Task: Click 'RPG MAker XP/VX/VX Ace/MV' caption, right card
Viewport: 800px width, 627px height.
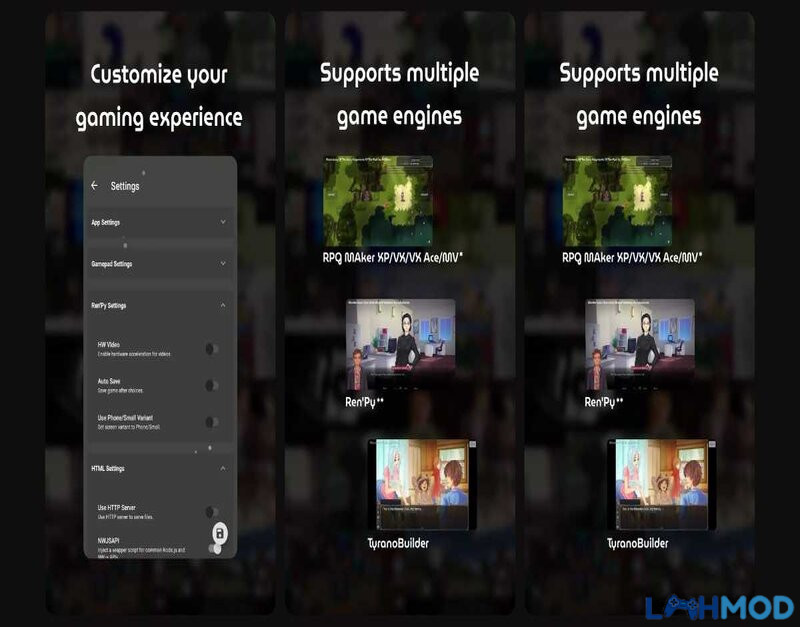Action: [x=632, y=257]
